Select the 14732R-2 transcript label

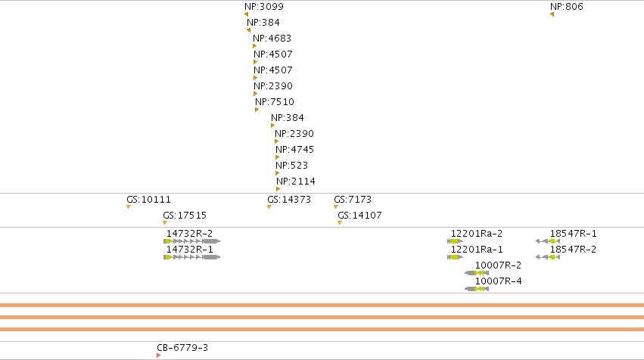[x=190, y=234]
